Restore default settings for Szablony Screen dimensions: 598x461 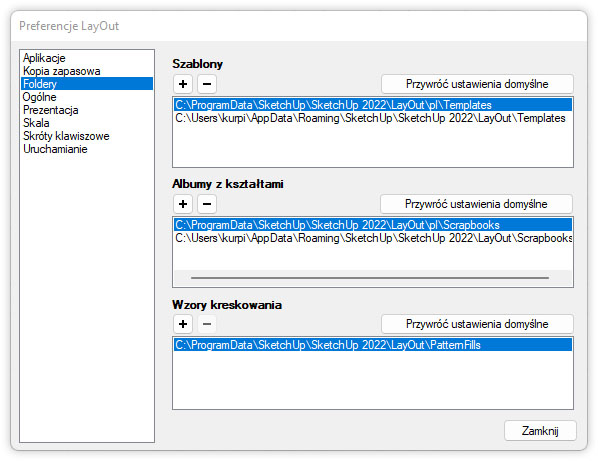(477, 84)
